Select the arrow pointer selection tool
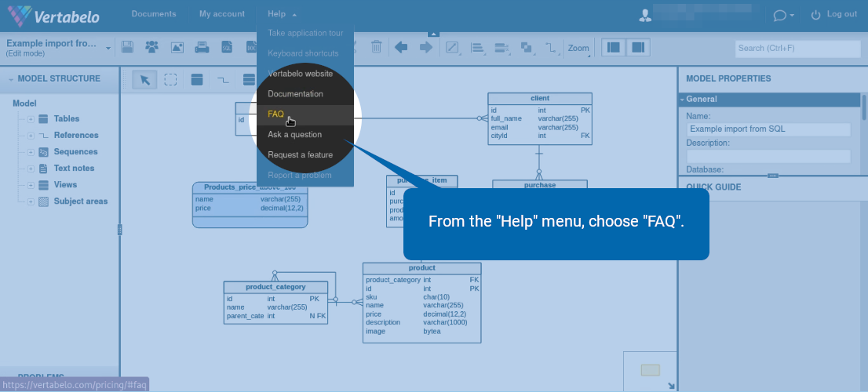 pos(145,80)
